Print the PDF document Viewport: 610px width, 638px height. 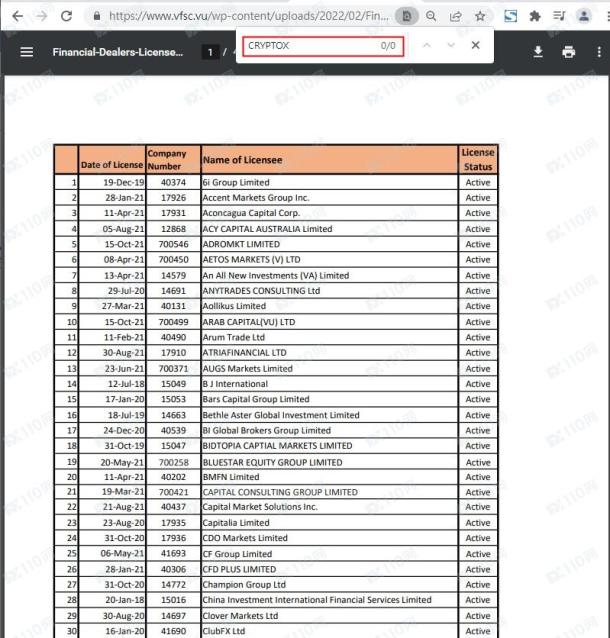[x=568, y=52]
